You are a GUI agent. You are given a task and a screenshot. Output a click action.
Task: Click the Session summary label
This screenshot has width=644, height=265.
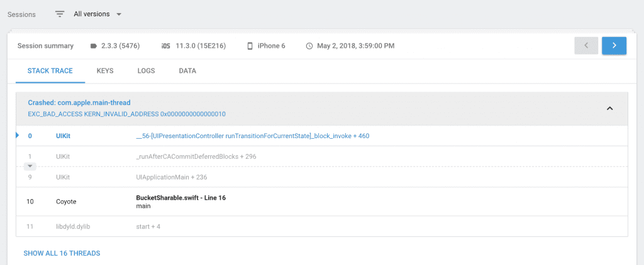pyautogui.click(x=45, y=46)
